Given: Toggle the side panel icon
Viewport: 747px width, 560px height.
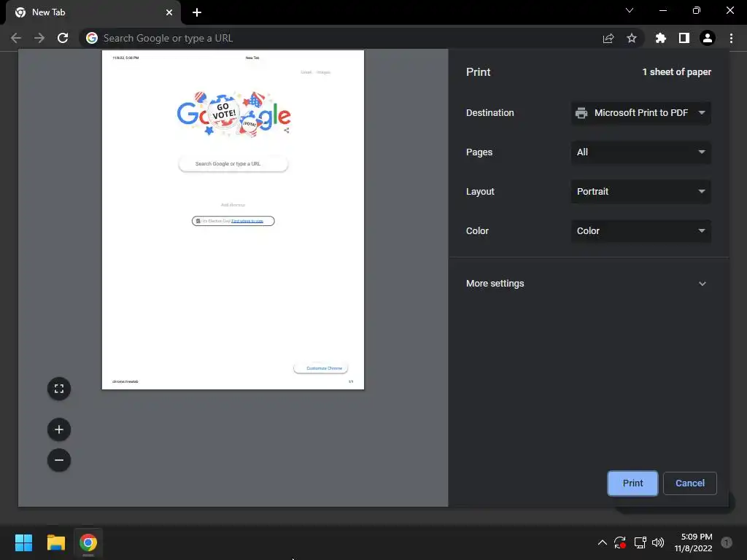Looking at the screenshot, I should (684, 38).
